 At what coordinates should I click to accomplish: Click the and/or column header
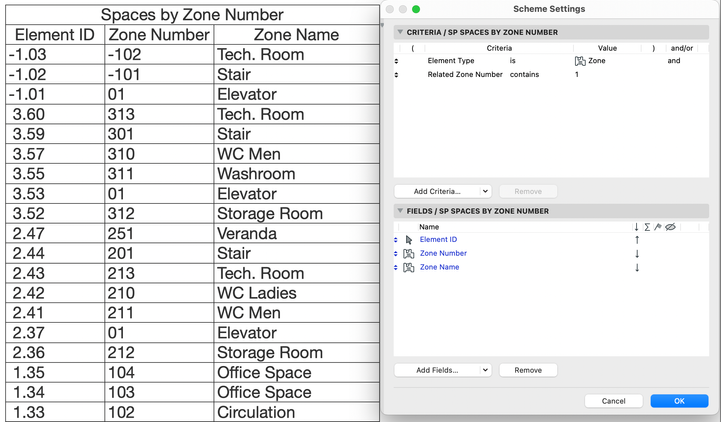(682, 48)
